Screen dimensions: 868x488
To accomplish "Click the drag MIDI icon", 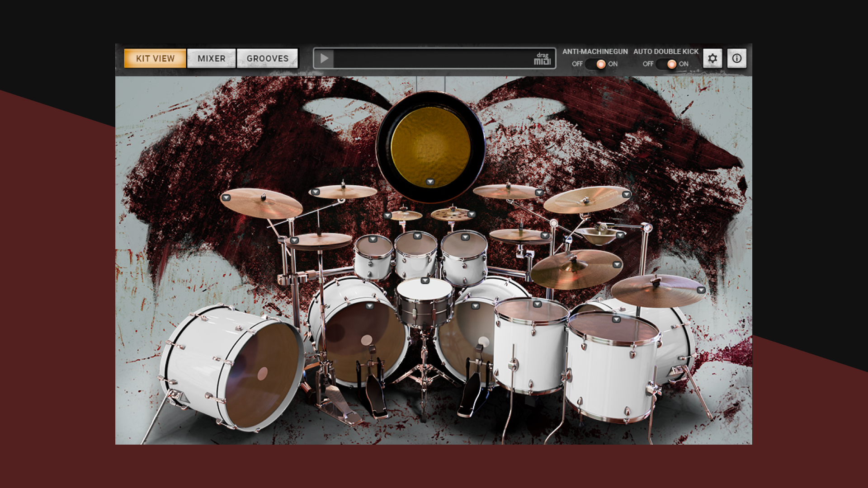I will click(542, 59).
